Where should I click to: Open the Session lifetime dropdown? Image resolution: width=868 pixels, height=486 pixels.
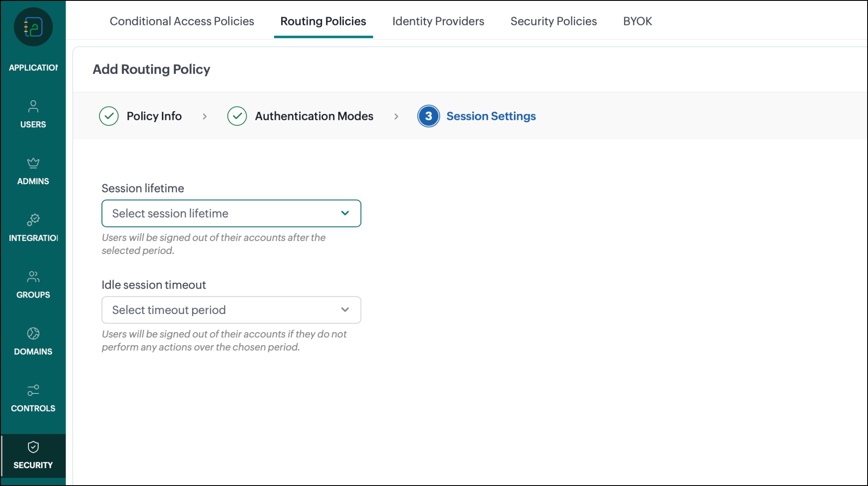231,213
